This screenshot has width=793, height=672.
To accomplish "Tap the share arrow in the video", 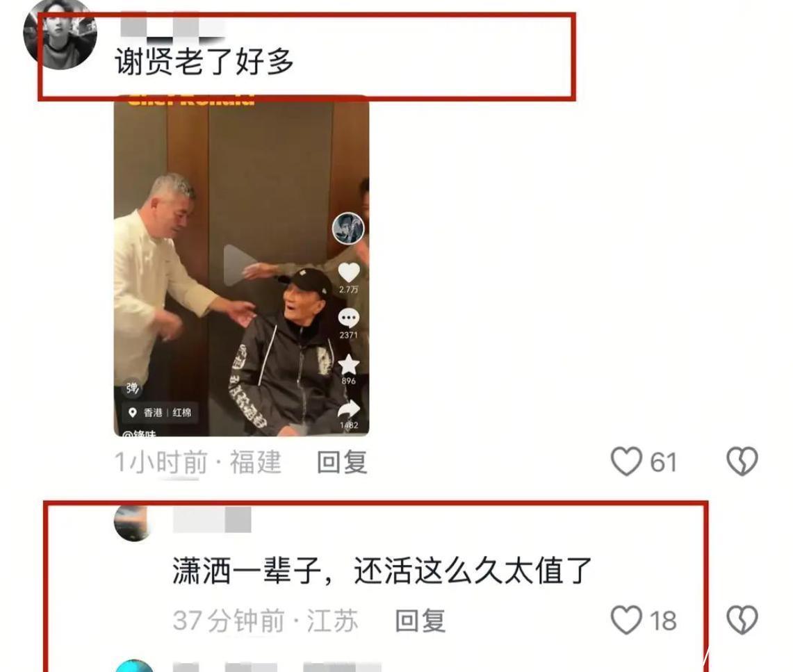I will (348, 410).
